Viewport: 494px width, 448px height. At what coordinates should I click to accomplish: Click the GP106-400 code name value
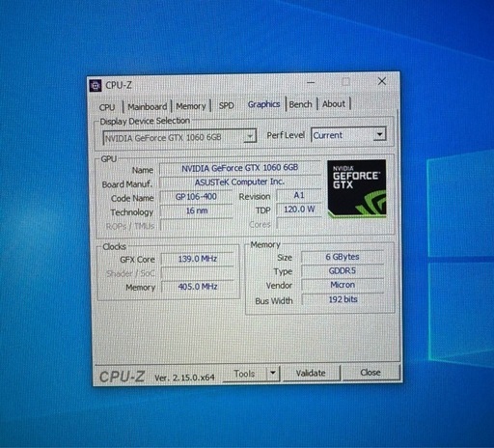coord(196,196)
